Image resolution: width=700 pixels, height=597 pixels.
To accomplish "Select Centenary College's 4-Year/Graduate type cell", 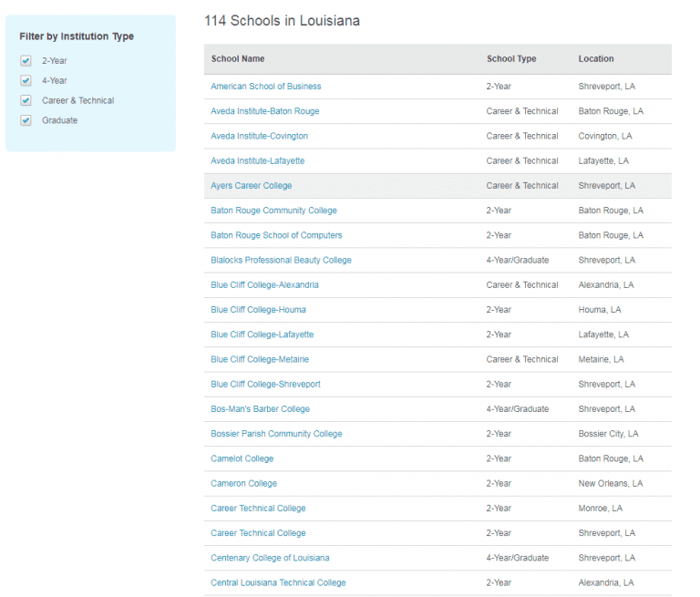I will [518, 558].
